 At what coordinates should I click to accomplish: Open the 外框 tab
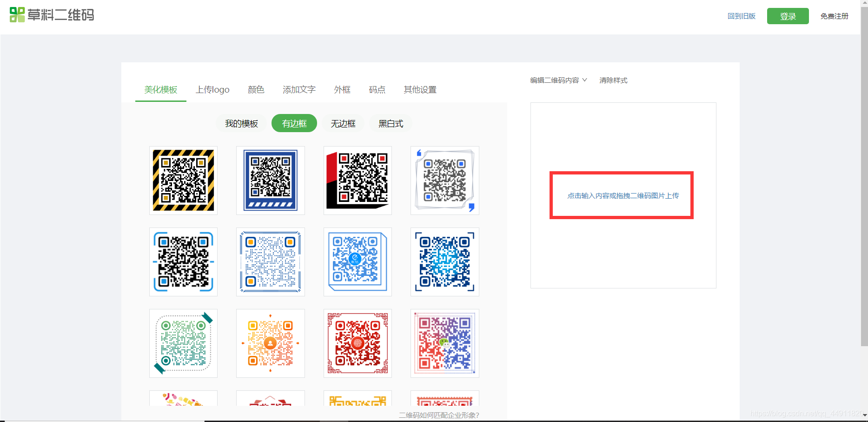coord(342,90)
